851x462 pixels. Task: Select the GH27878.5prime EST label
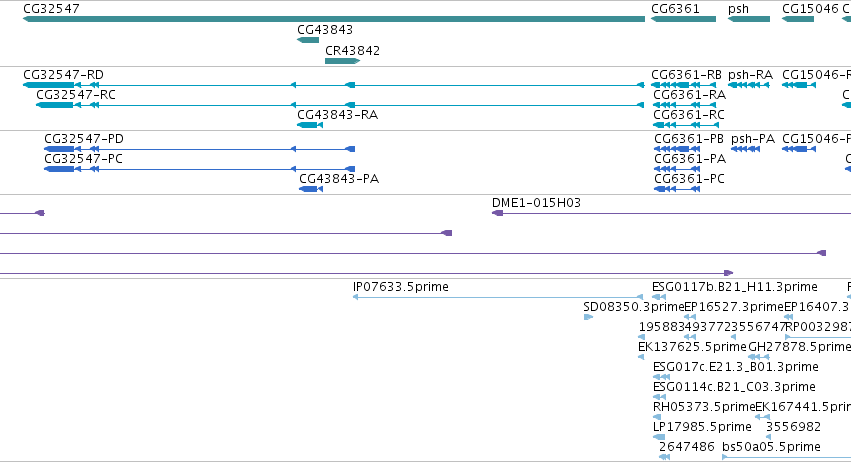pyautogui.click(x=799, y=346)
